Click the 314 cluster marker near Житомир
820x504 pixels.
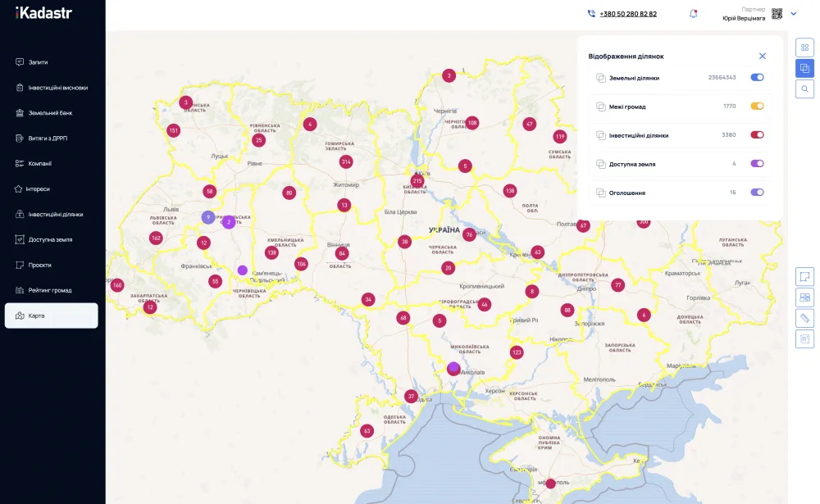pos(346,161)
